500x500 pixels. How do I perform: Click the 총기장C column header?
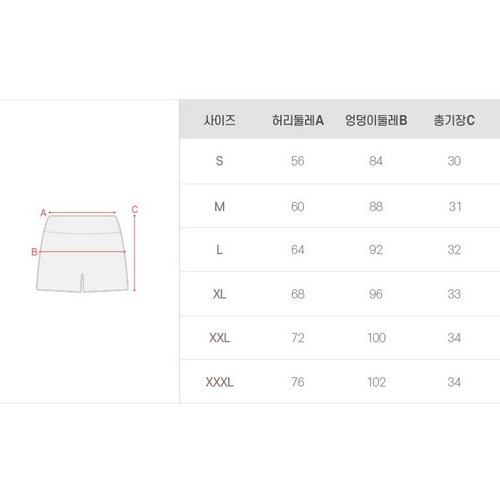[454, 120]
